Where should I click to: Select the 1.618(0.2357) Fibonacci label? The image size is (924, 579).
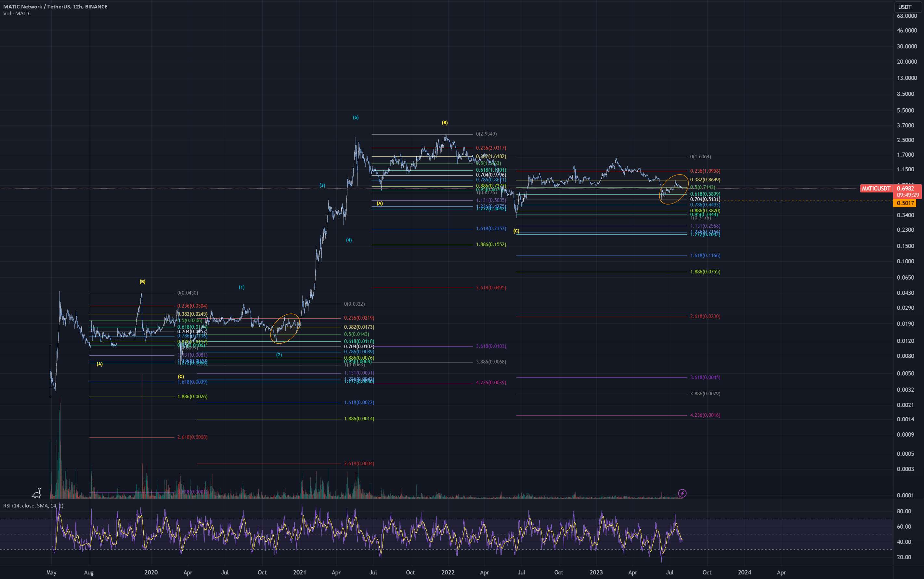click(491, 229)
